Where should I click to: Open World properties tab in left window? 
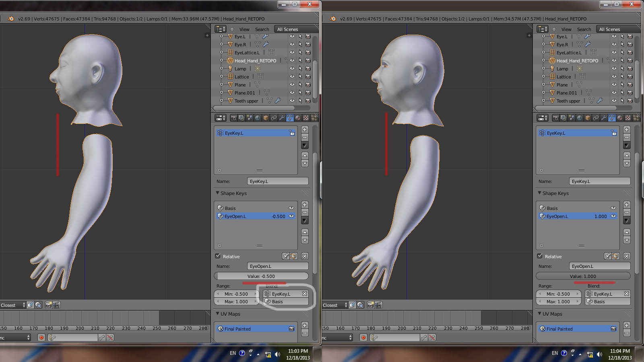258,118
